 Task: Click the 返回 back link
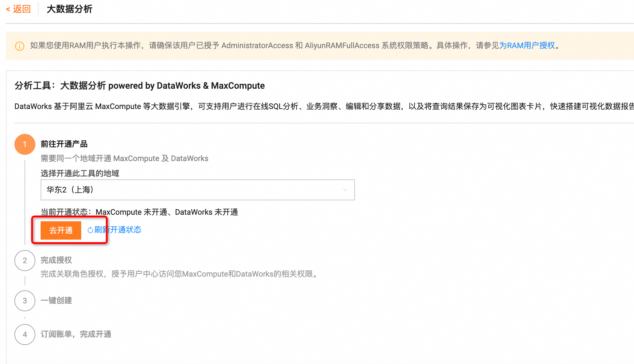pos(22,9)
